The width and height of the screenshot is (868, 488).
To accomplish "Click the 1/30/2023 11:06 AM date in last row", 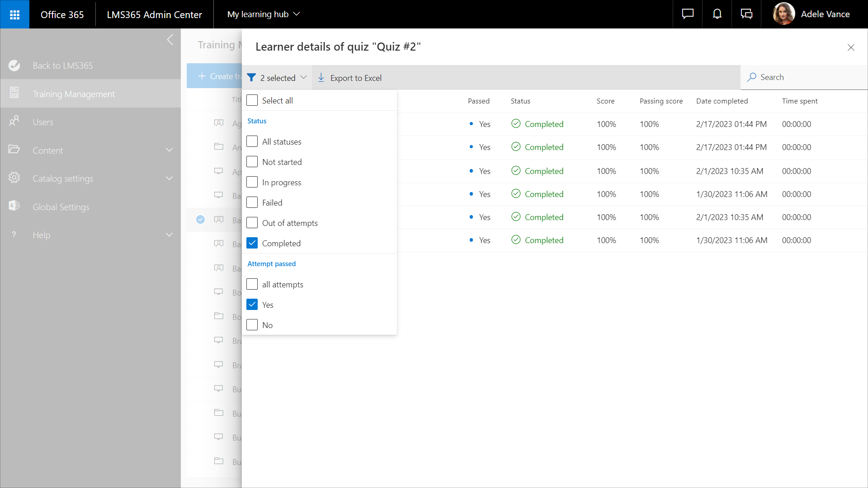I will coord(731,240).
